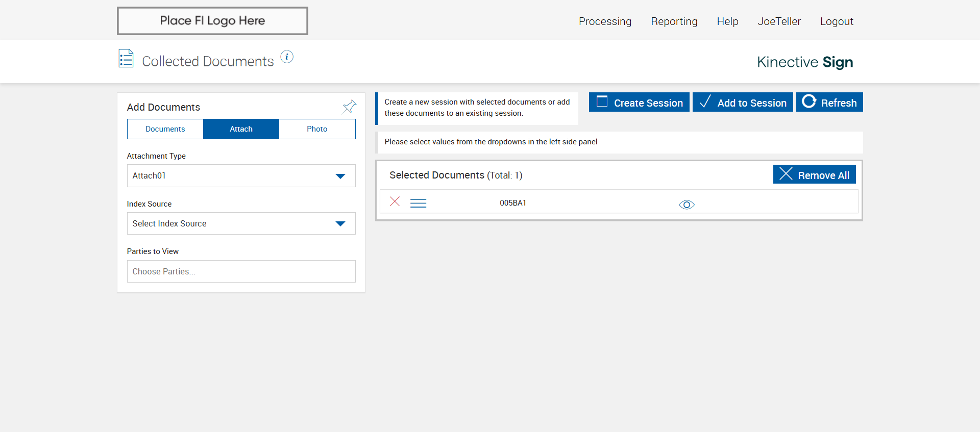Click the FI logo placeholder
The height and width of the screenshot is (432, 980).
(x=212, y=21)
